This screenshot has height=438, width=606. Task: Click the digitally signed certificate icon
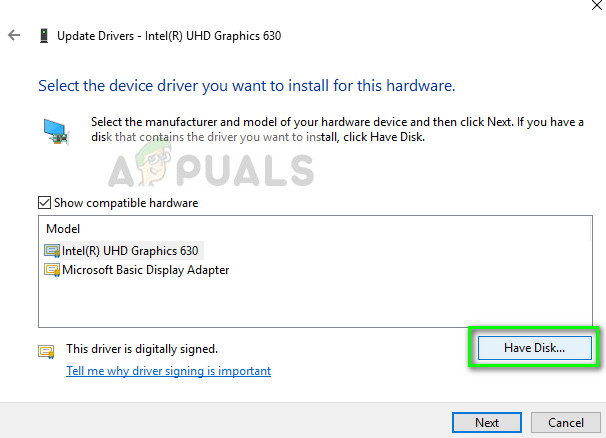tap(46, 351)
